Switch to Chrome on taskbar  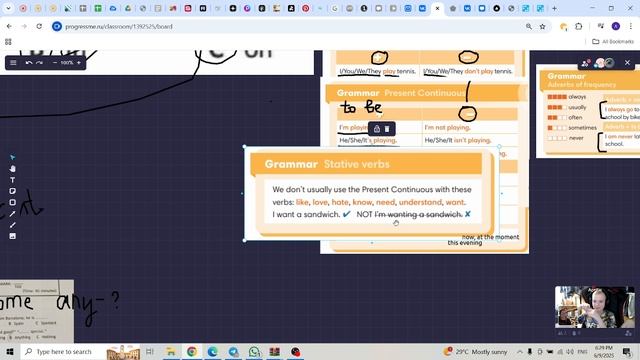(x=192, y=351)
